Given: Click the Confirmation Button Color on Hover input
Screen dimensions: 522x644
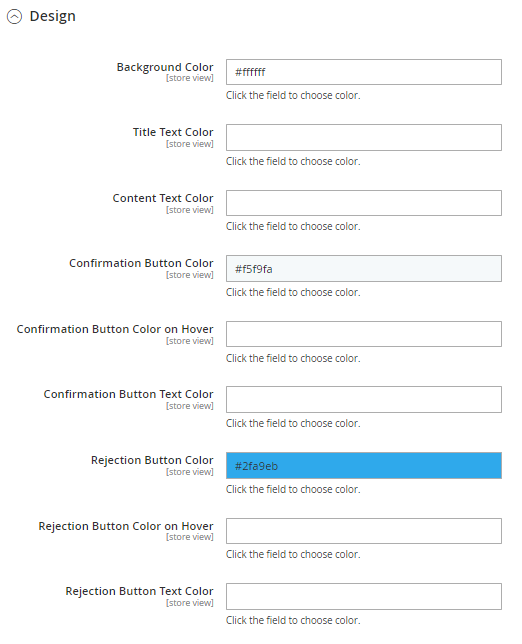Looking at the screenshot, I should (363, 334).
